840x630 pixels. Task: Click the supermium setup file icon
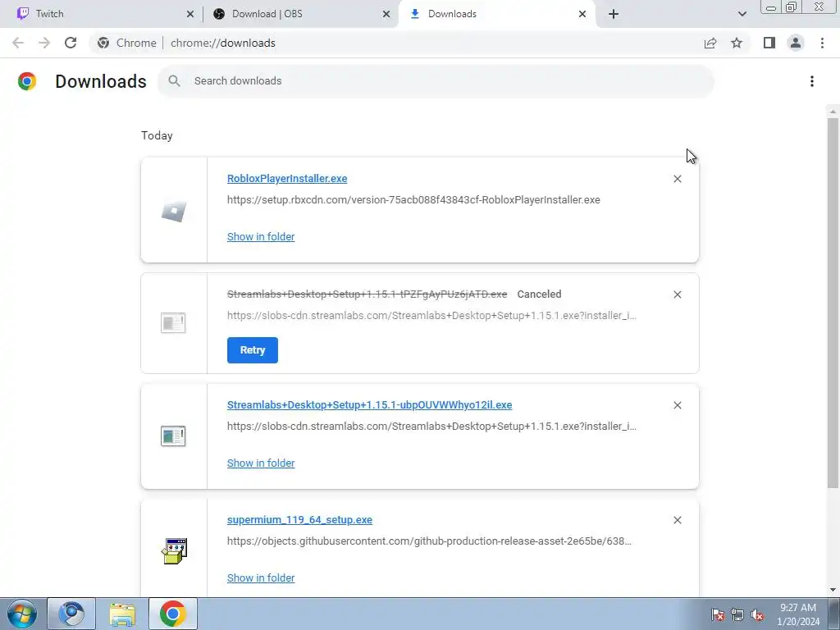click(174, 551)
